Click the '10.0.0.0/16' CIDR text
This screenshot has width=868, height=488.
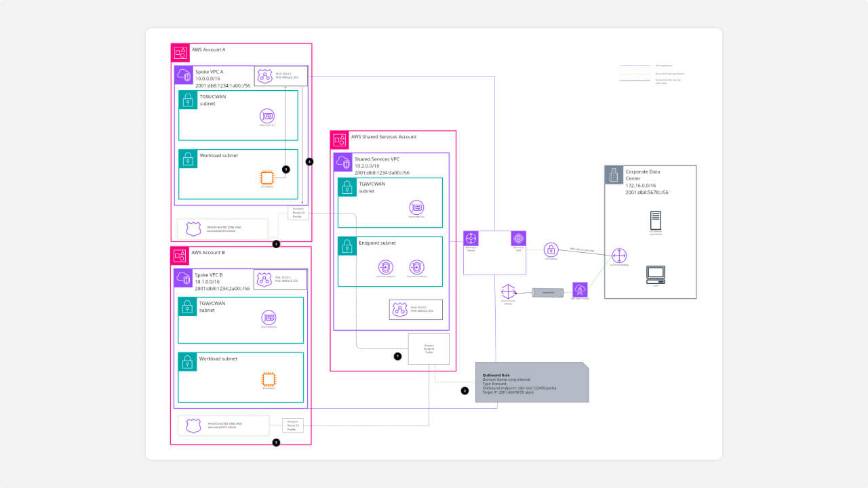209,78
